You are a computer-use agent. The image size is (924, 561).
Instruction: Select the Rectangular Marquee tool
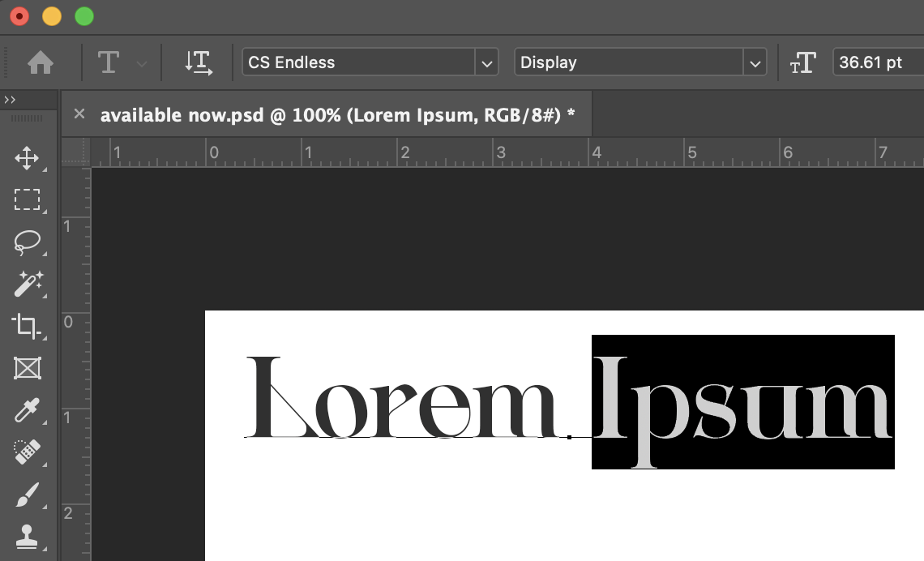27,199
